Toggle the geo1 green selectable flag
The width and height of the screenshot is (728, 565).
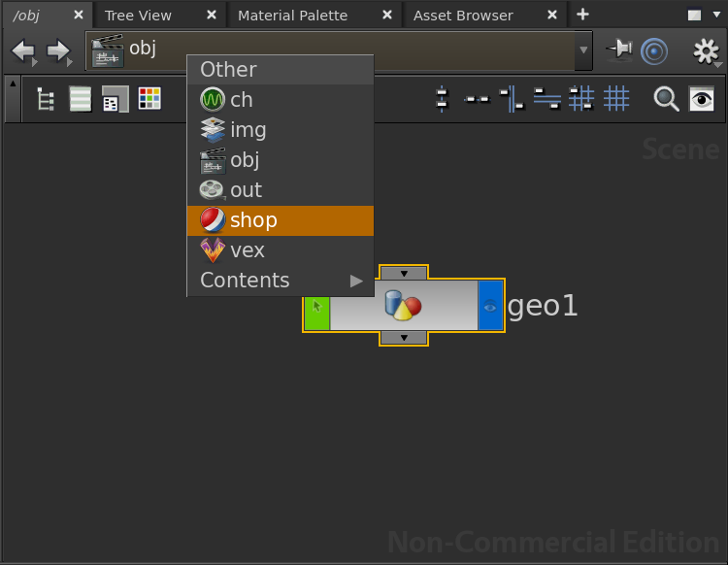[x=316, y=306]
